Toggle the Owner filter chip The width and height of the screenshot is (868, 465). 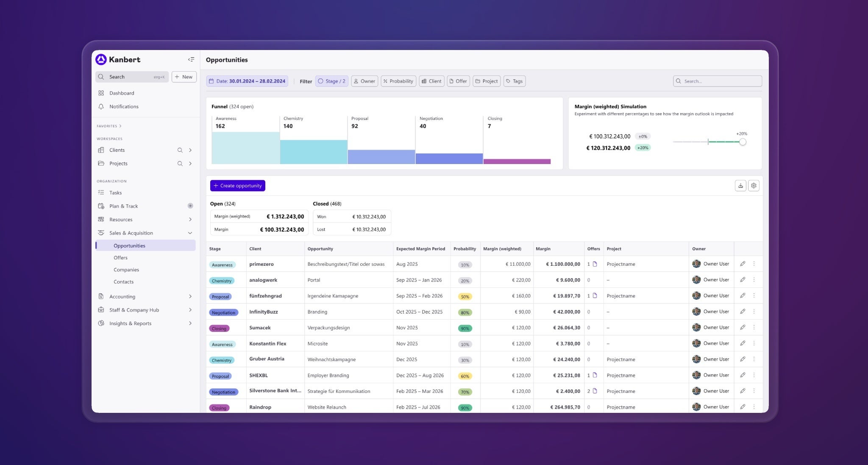(364, 81)
